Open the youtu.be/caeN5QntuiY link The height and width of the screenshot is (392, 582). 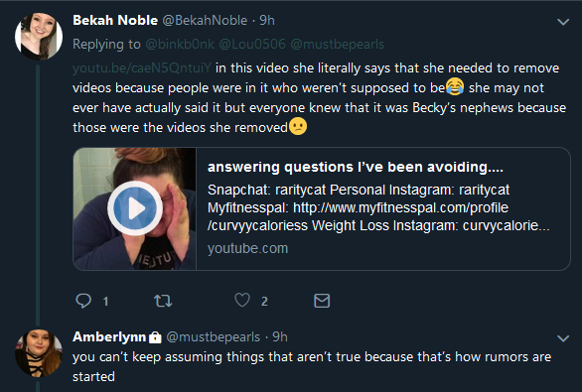pos(142,67)
